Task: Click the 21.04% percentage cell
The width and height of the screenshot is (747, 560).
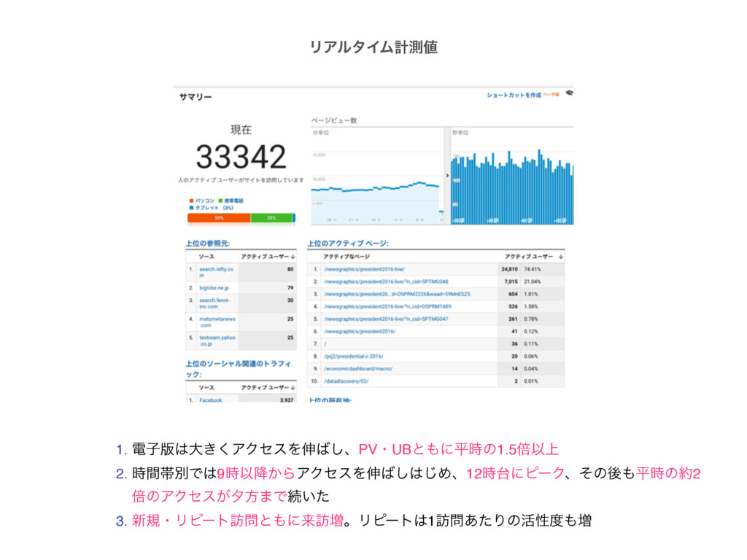Action: pyautogui.click(x=532, y=281)
